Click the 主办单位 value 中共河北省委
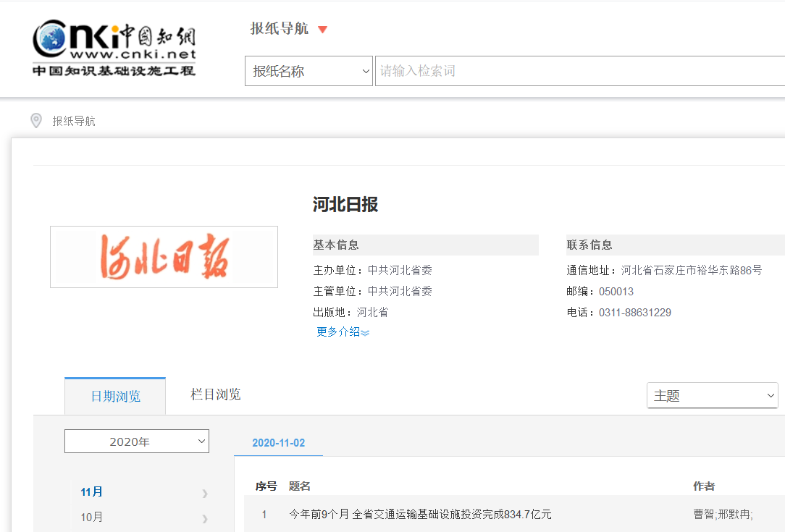Viewport: 785px width, 532px height. (400, 270)
